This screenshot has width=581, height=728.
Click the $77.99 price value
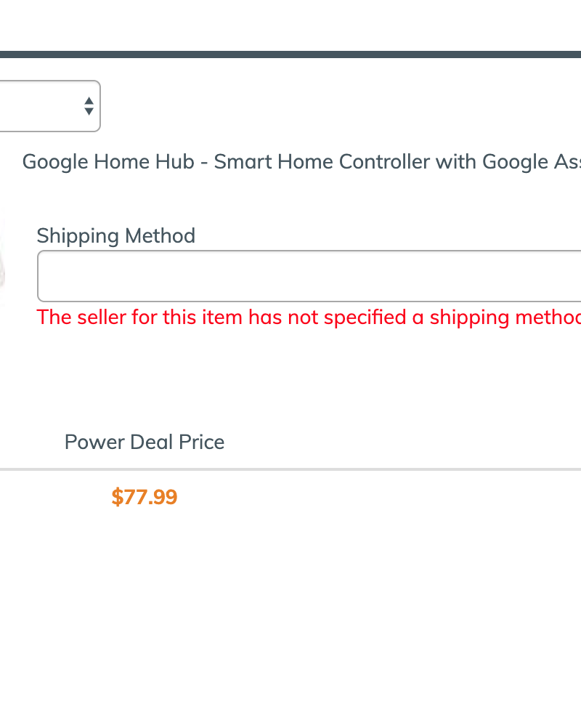[x=145, y=497]
